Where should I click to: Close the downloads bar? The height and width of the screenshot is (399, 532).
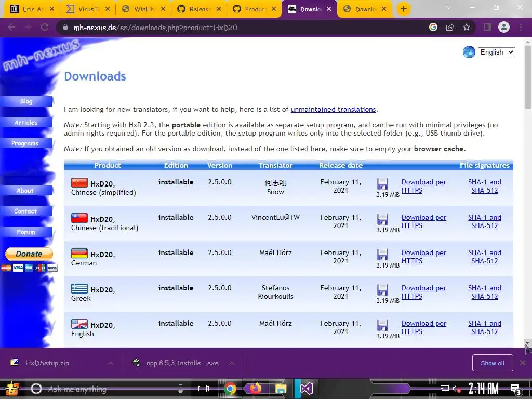tap(523, 363)
